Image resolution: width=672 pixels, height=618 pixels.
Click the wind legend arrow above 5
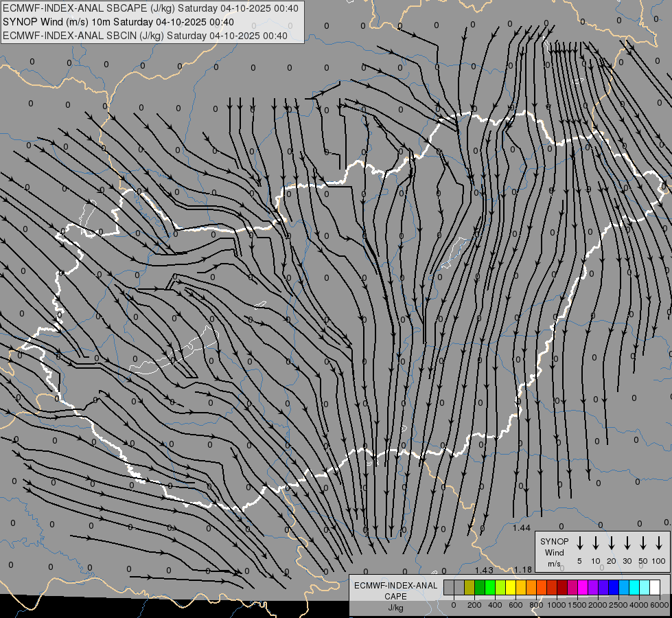(x=580, y=543)
